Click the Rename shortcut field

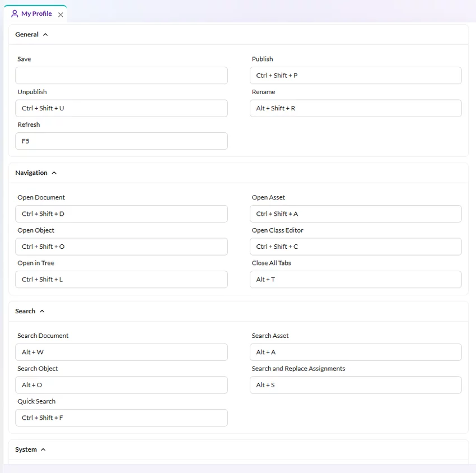356,108
